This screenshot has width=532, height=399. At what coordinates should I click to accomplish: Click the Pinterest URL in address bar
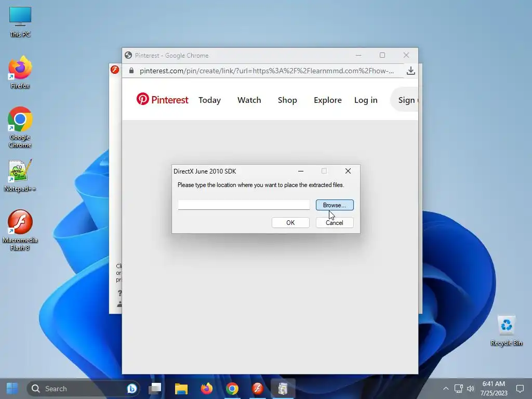pyautogui.click(x=267, y=71)
